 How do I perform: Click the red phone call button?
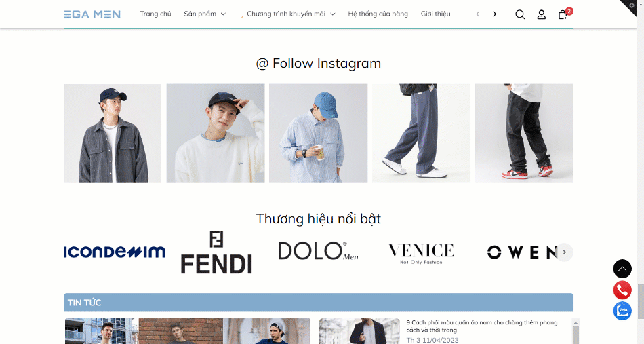coord(622,290)
